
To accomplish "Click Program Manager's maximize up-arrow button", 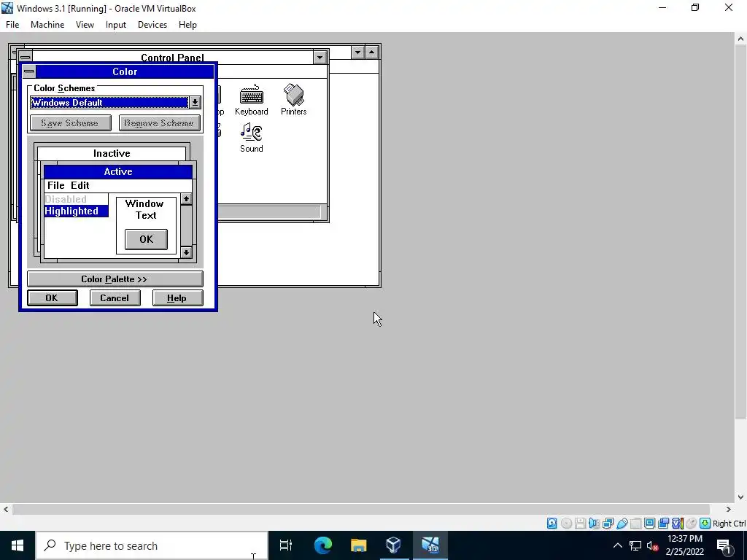I will coord(371,52).
